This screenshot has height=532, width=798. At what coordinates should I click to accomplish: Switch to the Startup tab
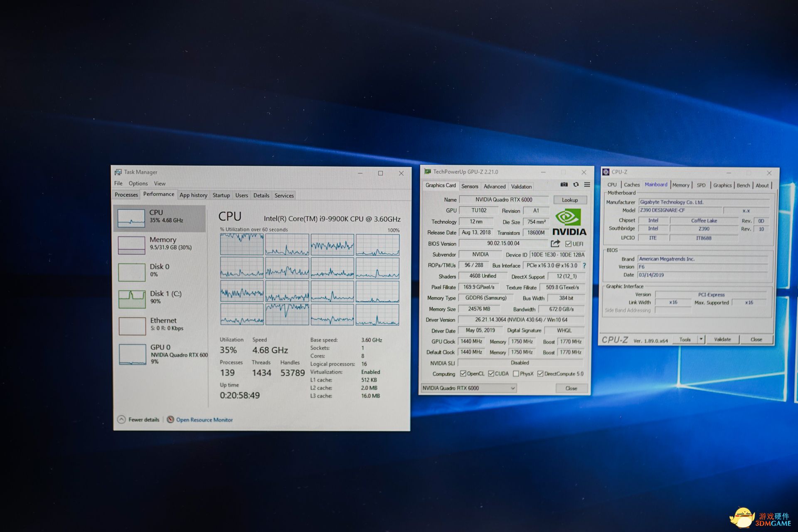(x=221, y=195)
